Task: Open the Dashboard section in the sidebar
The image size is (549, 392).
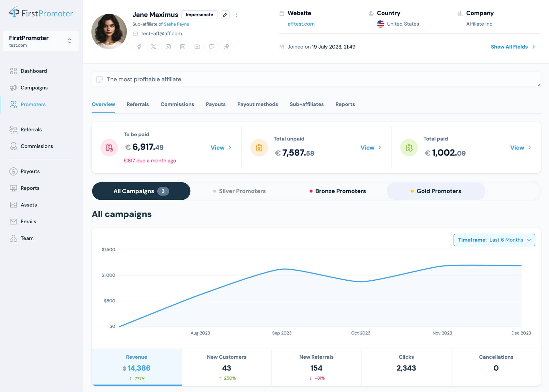Action: tap(34, 71)
